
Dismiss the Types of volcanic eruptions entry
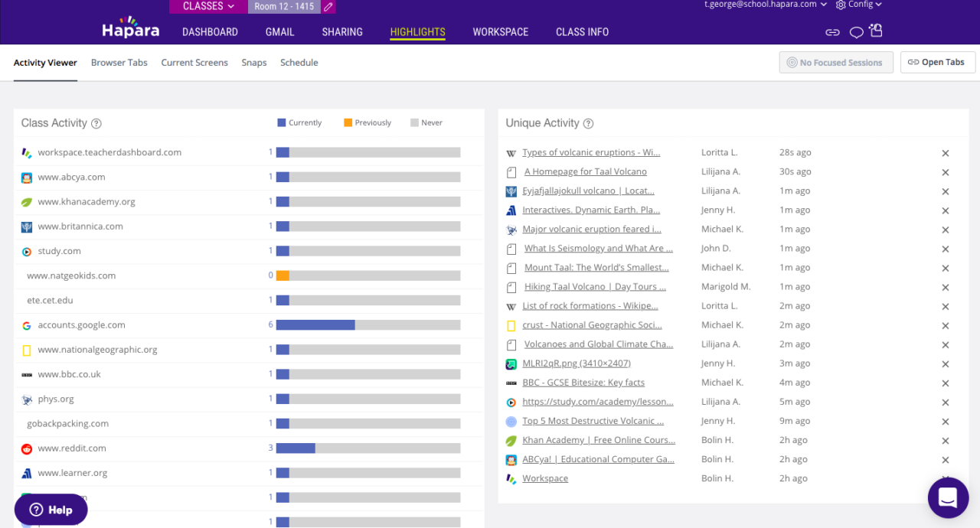pos(946,153)
